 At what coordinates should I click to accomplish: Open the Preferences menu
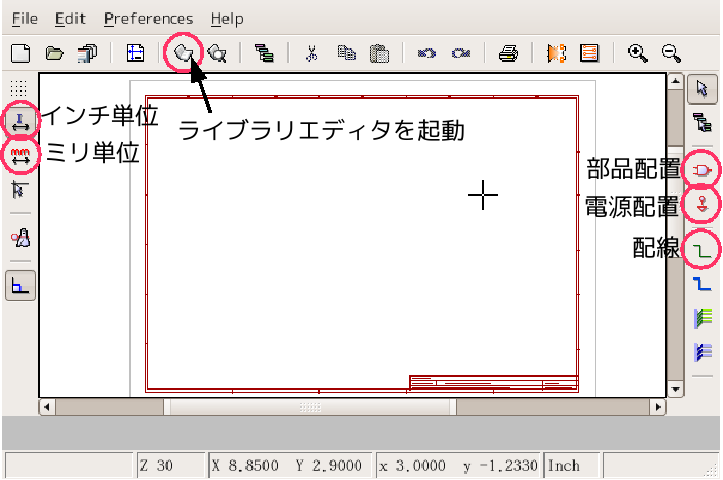point(148,18)
